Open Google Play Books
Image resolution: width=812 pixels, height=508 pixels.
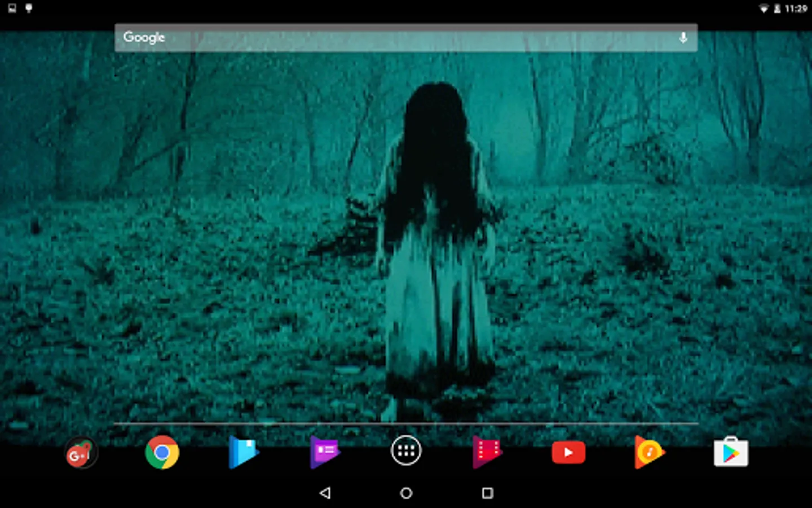point(244,452)
